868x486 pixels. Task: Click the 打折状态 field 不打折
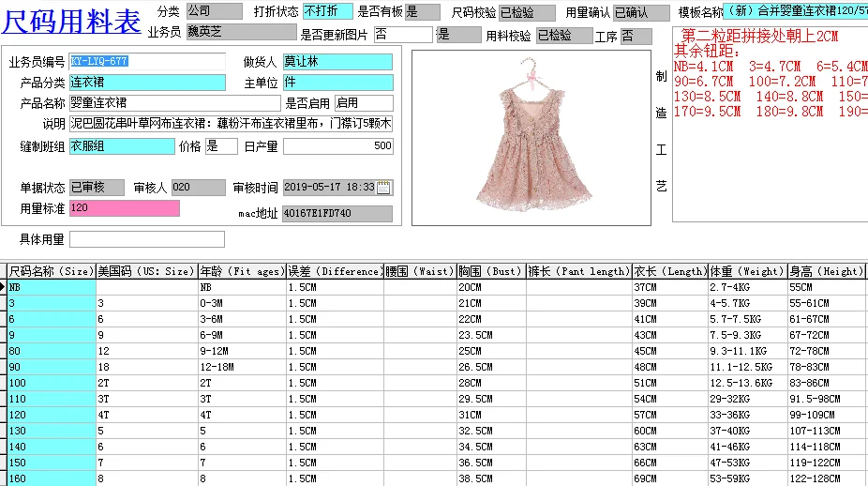[x=328, y=11]
